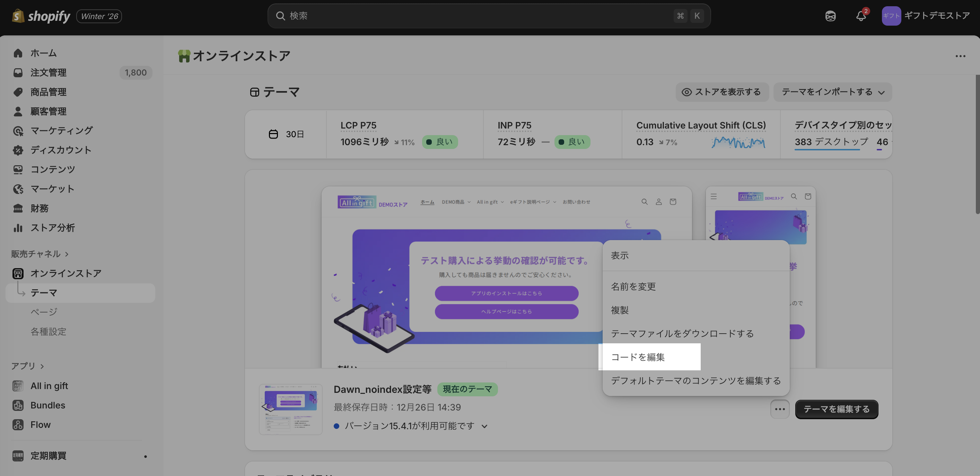
Task: Select コードを編集 from the context menu
Action: tap(638, 357)
